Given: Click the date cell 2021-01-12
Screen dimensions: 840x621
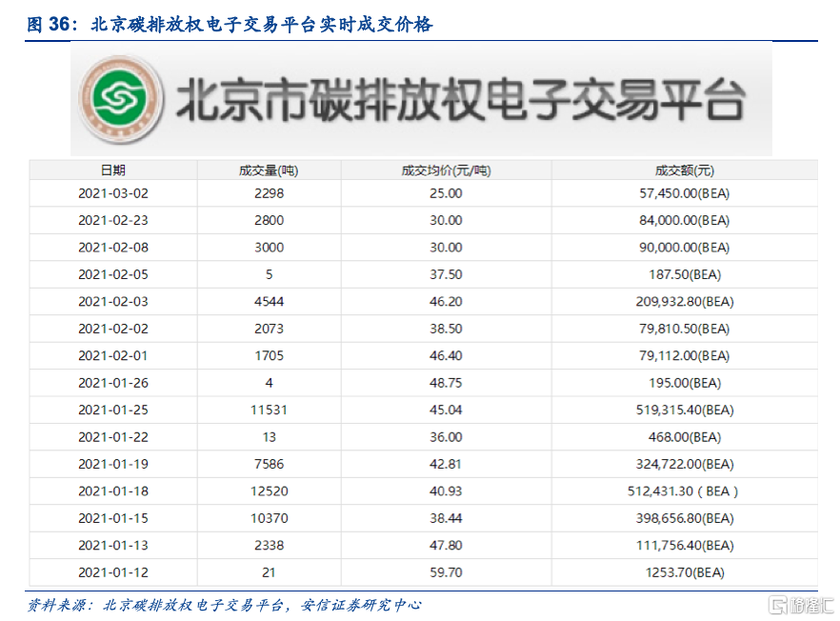Looking at the screenshot, I should pyautogui.click(x=113, y=572).
